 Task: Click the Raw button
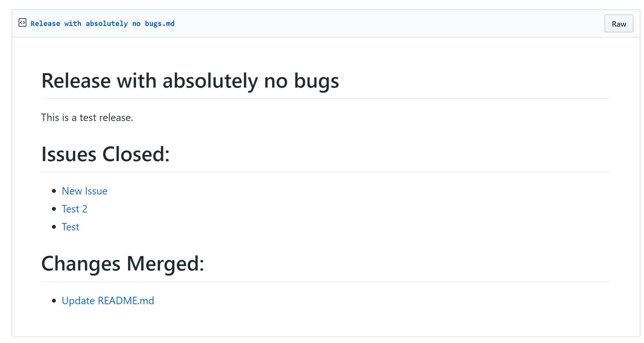tap(618, 23)
